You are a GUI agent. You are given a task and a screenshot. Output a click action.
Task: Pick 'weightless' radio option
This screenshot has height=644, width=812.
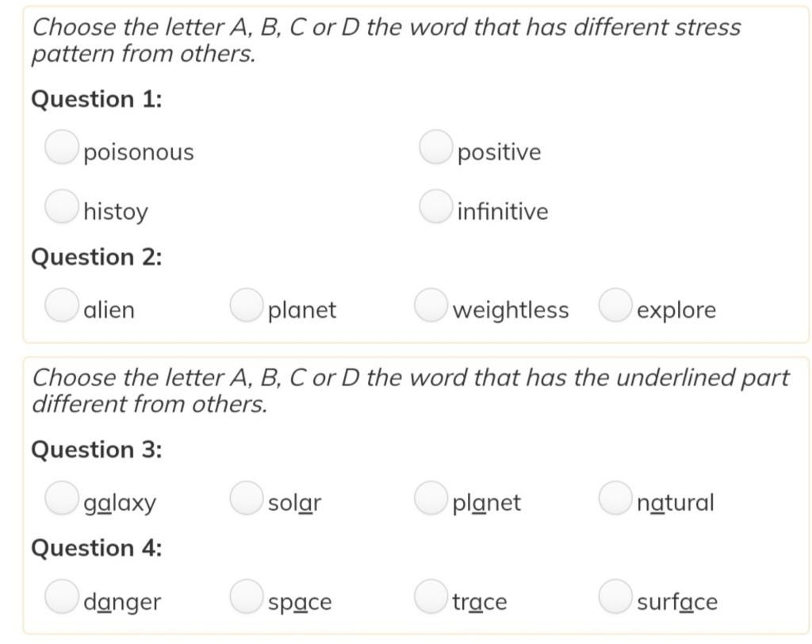pos(431,305)
